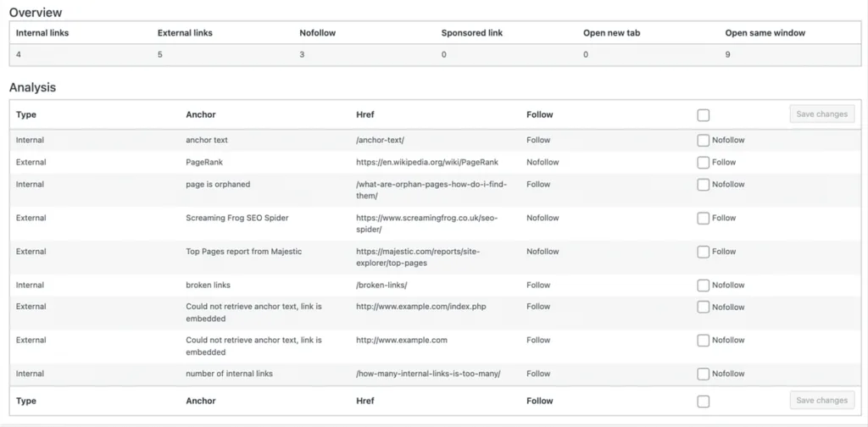Click the bottom Save changes button
The width and height of the screenshot is (868, 427).
pyautogui.click(x=822, y=400)
